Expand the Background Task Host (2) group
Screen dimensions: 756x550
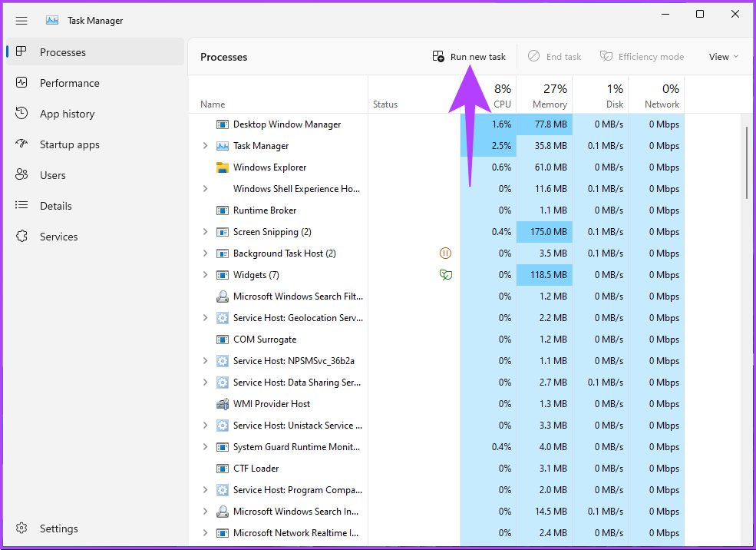[206, 253]
